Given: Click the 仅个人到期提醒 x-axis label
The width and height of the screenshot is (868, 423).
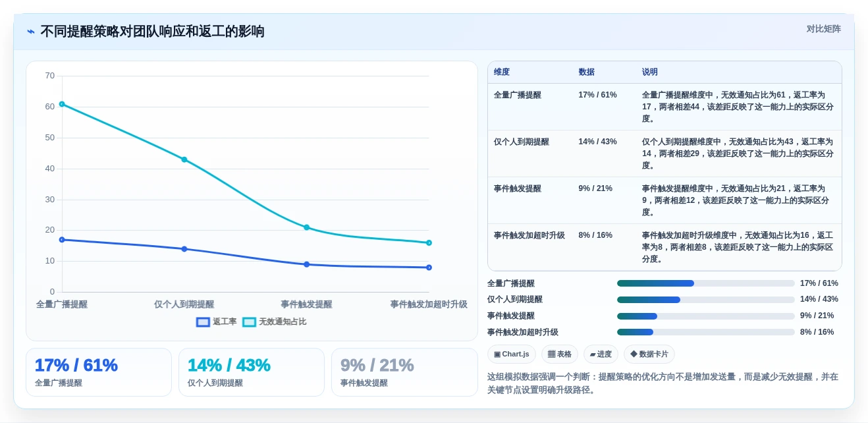Looking at the screenshot, I should click(x=184, y=304).
